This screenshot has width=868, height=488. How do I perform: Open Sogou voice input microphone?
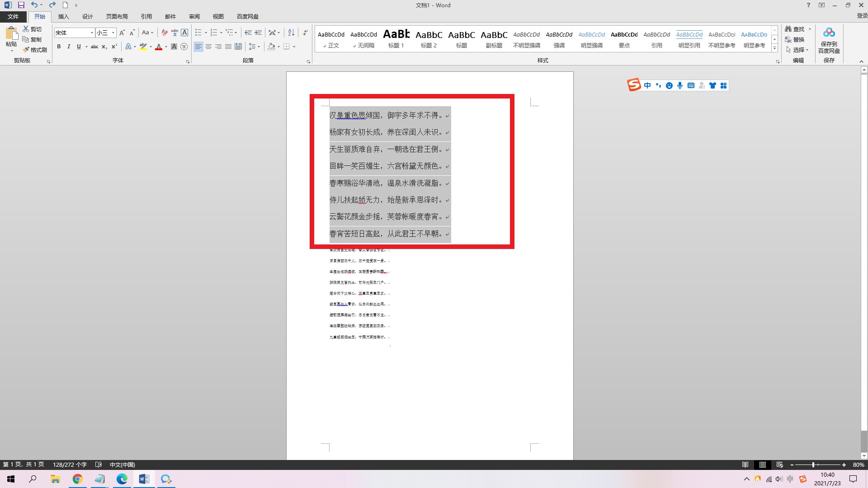[680, 85]
